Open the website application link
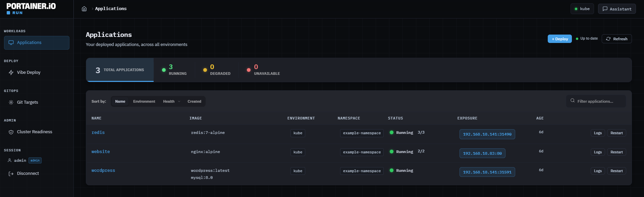The image size is (644, 197). [x=101, y=152]
